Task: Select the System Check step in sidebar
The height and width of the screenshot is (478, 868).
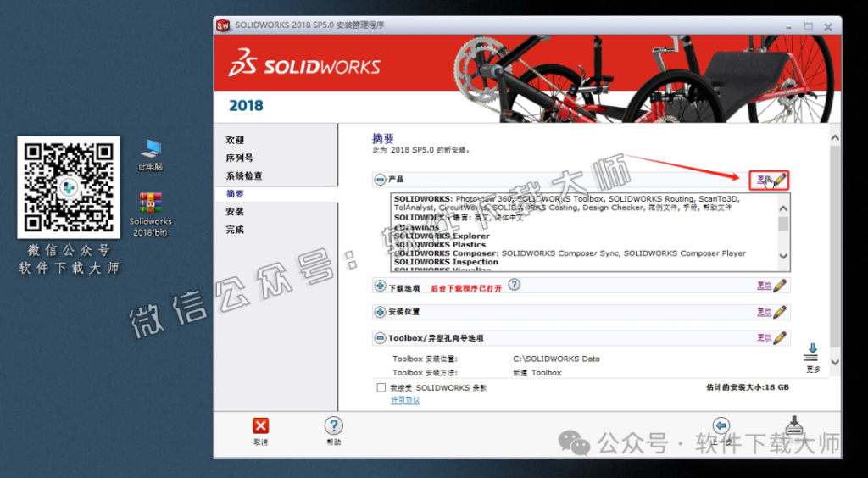Action: click(x=244, y=176)
